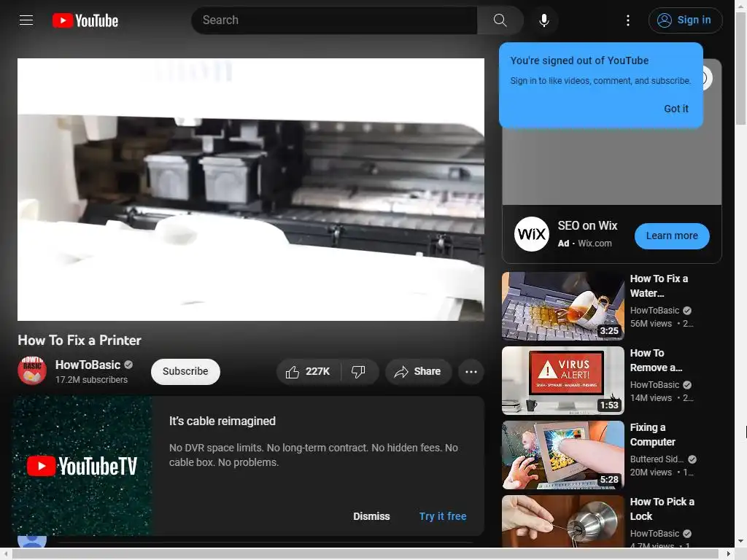The image size is (747, 560).
Task: Click "How To Fix a Printer" title text
Action: (x=80, y=340)
